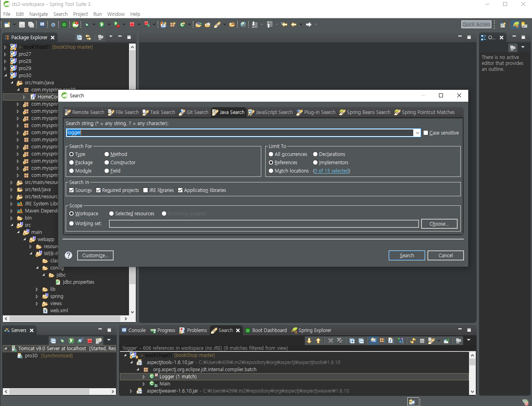Click Expand All in Search view
Screen dimensions: 532x406
352,341
